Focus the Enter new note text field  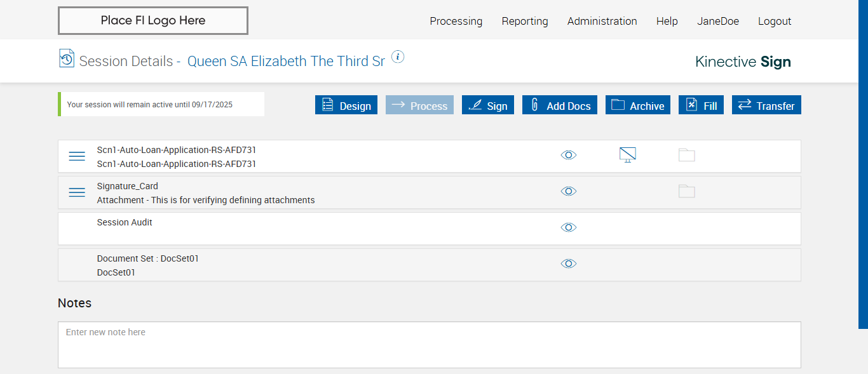429,345
